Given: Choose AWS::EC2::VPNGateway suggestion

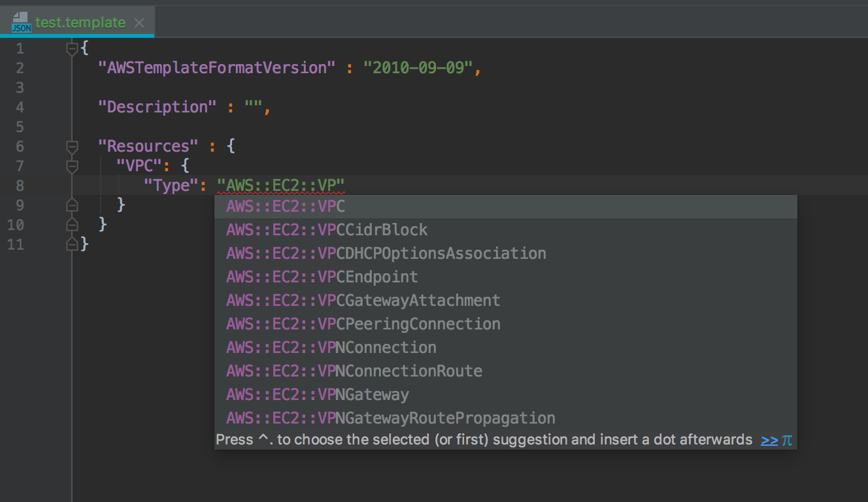Looking at the screenshot, I should 506,395.
